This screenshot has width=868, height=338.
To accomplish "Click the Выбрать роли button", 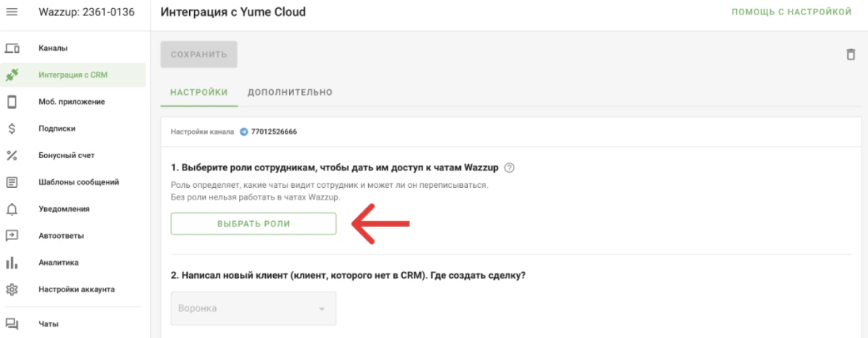I will (x=254, y=224).
